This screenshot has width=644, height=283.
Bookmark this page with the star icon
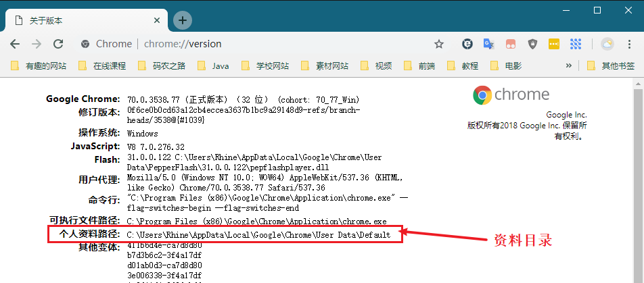point(439,44)
